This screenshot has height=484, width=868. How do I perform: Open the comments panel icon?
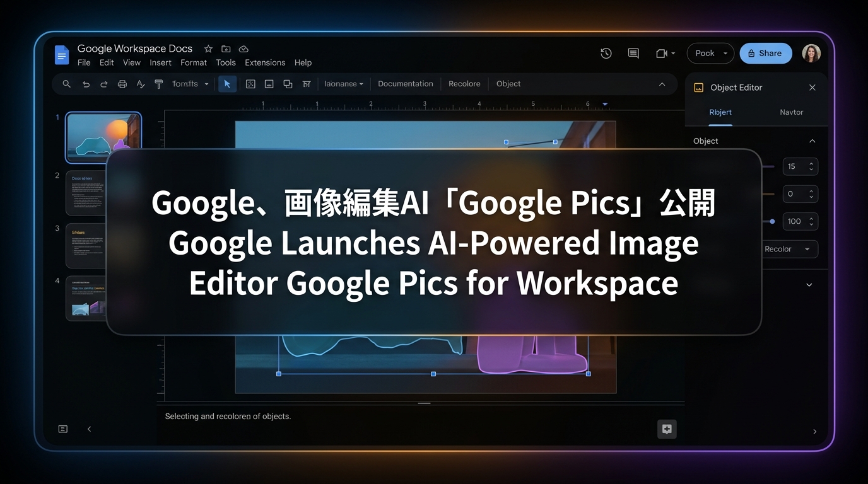click(633, 54)
